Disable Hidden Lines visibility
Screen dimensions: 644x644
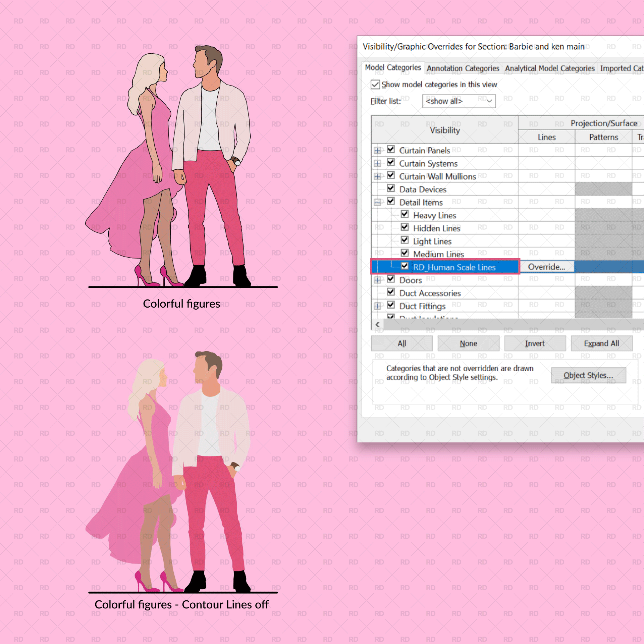[x=405, y=227]
